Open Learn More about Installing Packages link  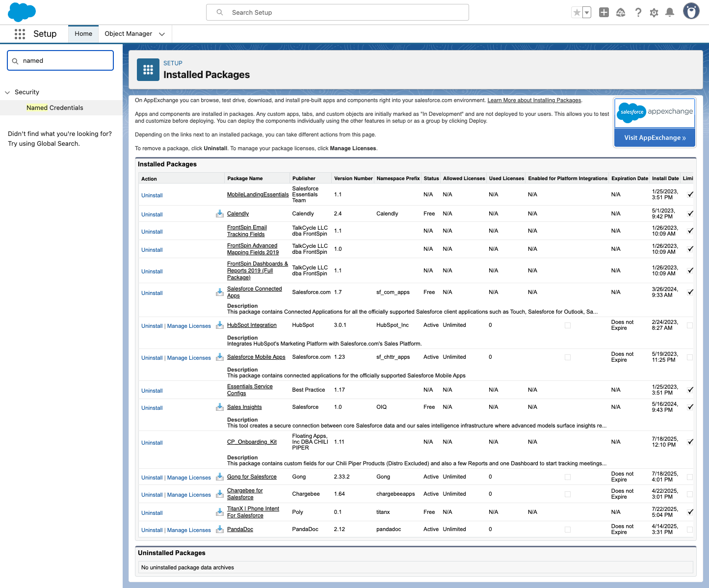(534, 100)
